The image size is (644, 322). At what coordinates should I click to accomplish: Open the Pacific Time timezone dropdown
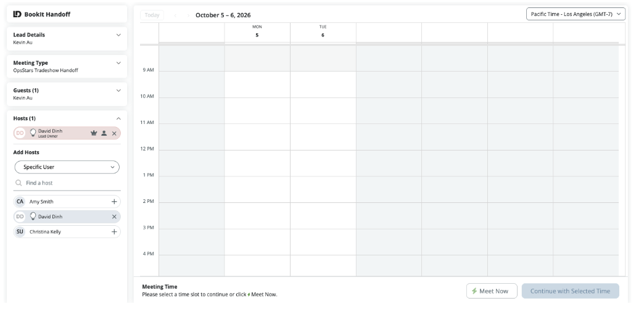[x=576, y=14]
